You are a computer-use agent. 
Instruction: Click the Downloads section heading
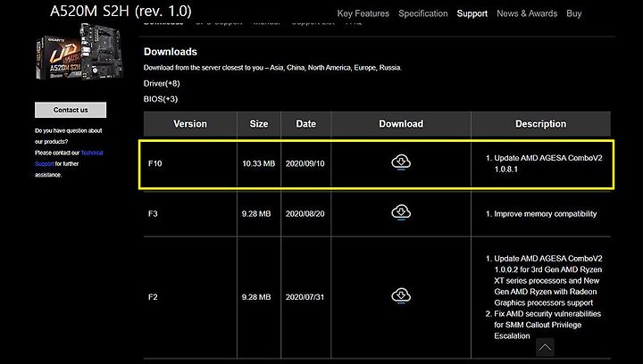point(171,52)
